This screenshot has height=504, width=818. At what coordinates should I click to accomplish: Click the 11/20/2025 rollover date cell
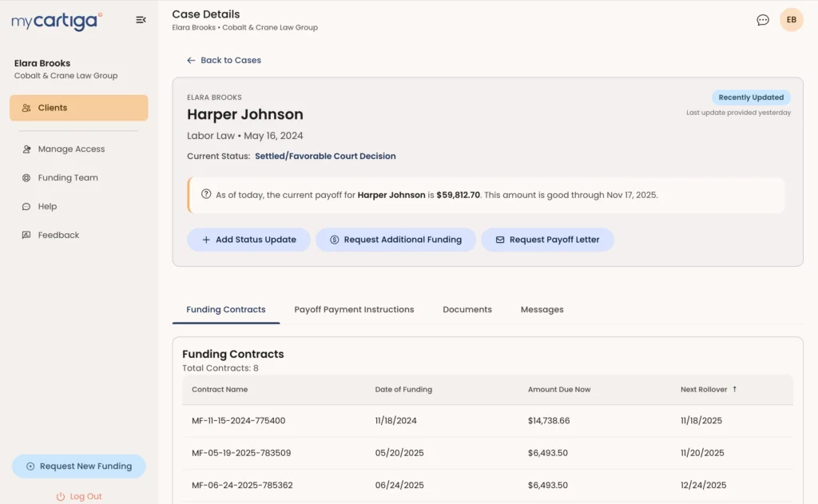702,454
